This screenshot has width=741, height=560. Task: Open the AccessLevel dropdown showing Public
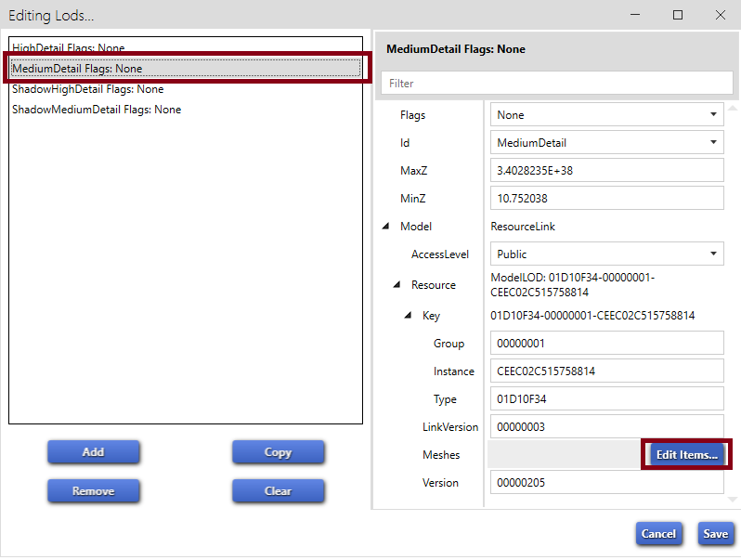pyautogui.click(x=606, y=254)
